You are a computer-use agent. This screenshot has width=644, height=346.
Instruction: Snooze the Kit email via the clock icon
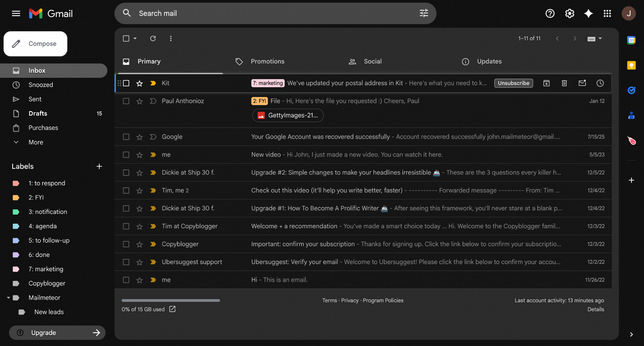pos(600,83)
